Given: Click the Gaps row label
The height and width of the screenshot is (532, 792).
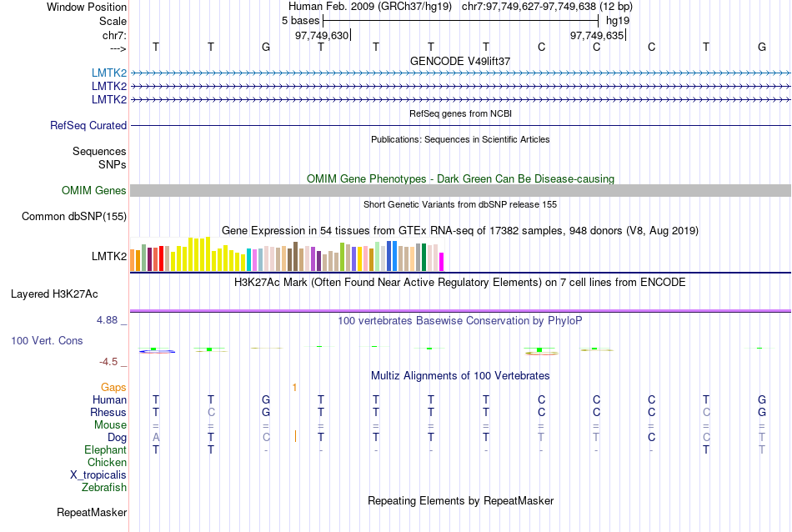Looking at the screenshot, I should (113, 388).
